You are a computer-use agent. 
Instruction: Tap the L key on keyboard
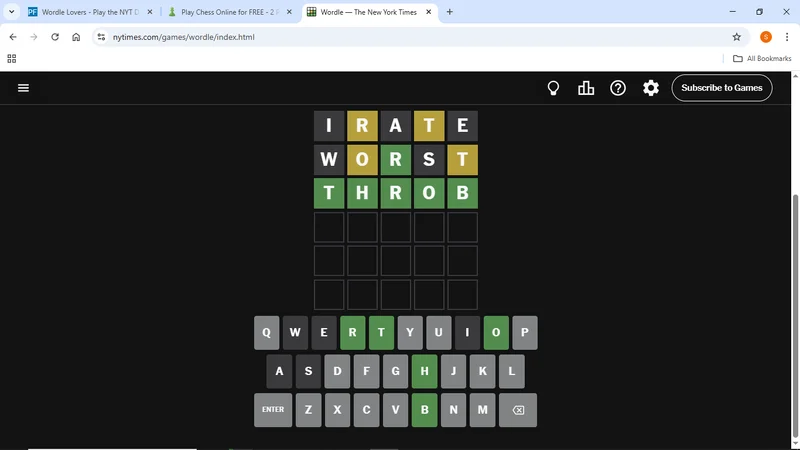pyautogui.click(x=512, y=371)
